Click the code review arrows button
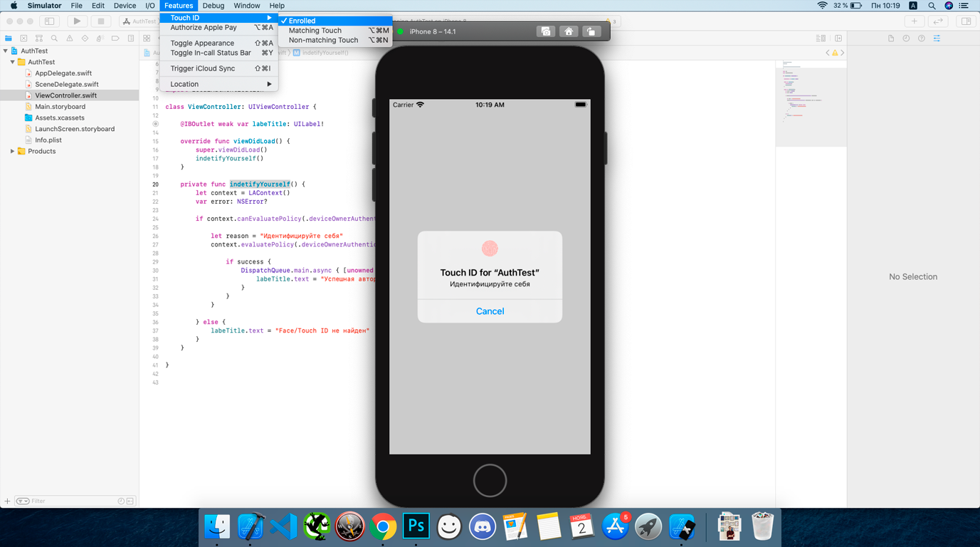Image resolution: width=980 pixels, height=547 pixels. click(938, 21)
